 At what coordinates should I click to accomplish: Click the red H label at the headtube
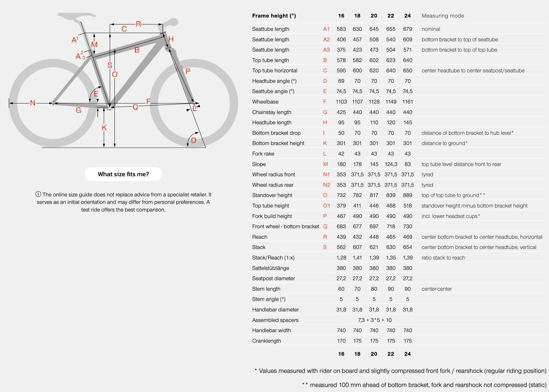point(171,39)
